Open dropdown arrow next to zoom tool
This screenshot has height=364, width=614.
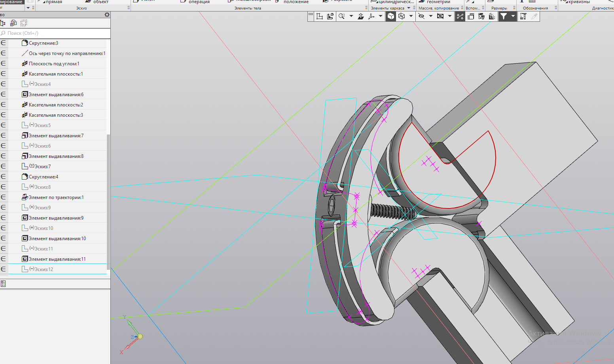[x=351, y=16]
